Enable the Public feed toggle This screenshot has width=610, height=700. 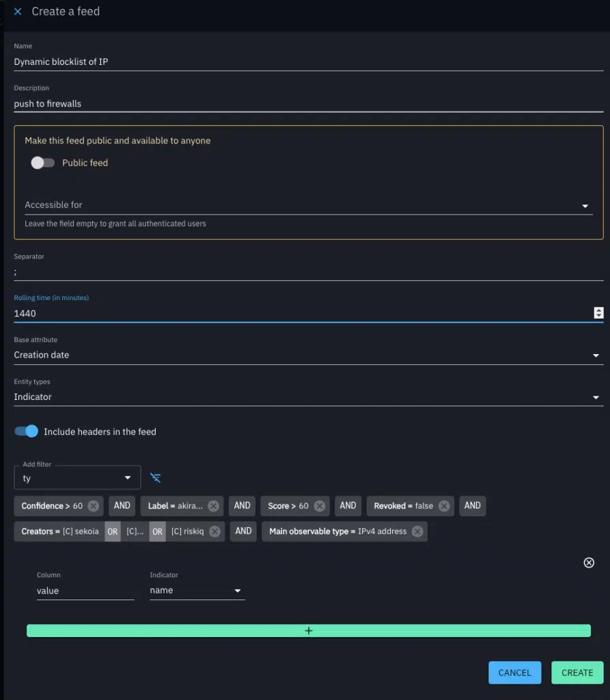pyautogui.click(x=42, y=163)
